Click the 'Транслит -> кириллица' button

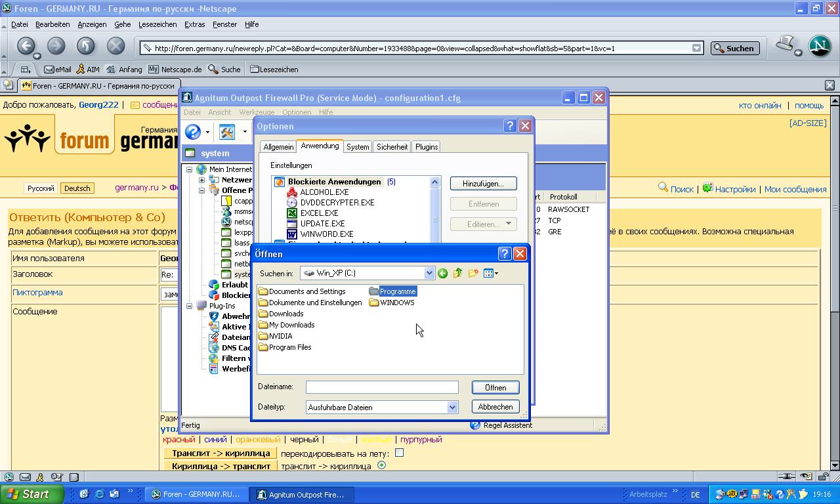tap(220, 453)
